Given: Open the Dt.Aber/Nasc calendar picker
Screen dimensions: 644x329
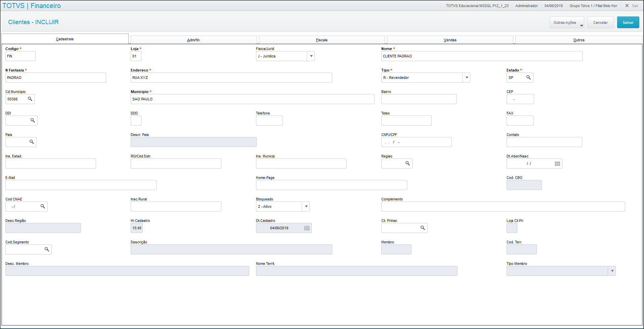Looking at the screenshot, I should 557,163.
